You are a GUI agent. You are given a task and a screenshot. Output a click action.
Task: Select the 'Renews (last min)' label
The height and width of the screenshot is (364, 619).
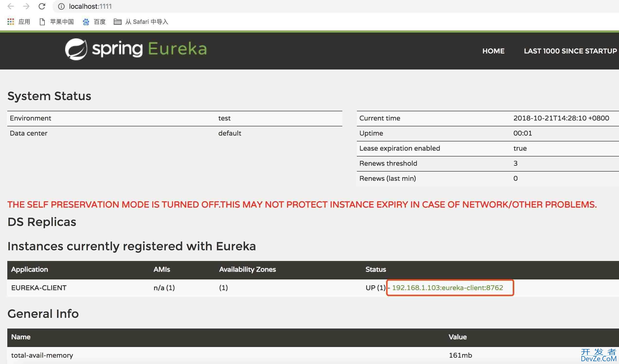coord(387,178)
